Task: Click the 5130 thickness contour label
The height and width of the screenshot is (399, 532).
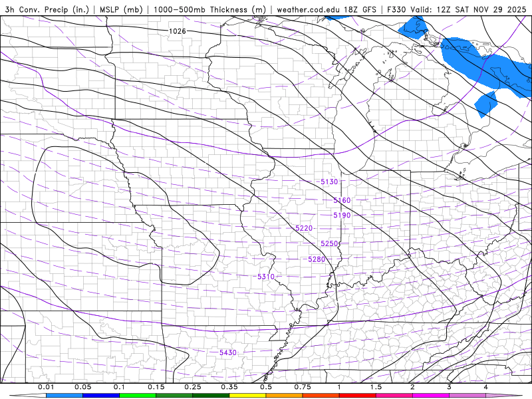Action: 329,182
